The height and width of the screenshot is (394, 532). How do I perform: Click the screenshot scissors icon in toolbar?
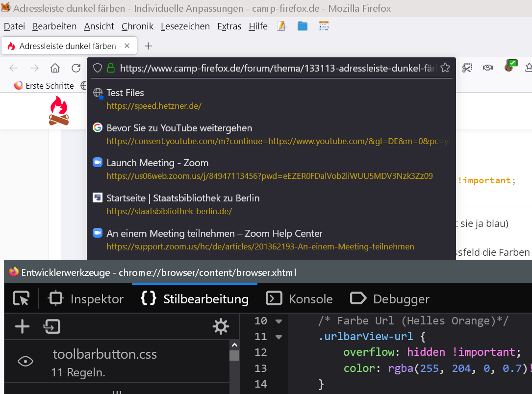(467, 68)
